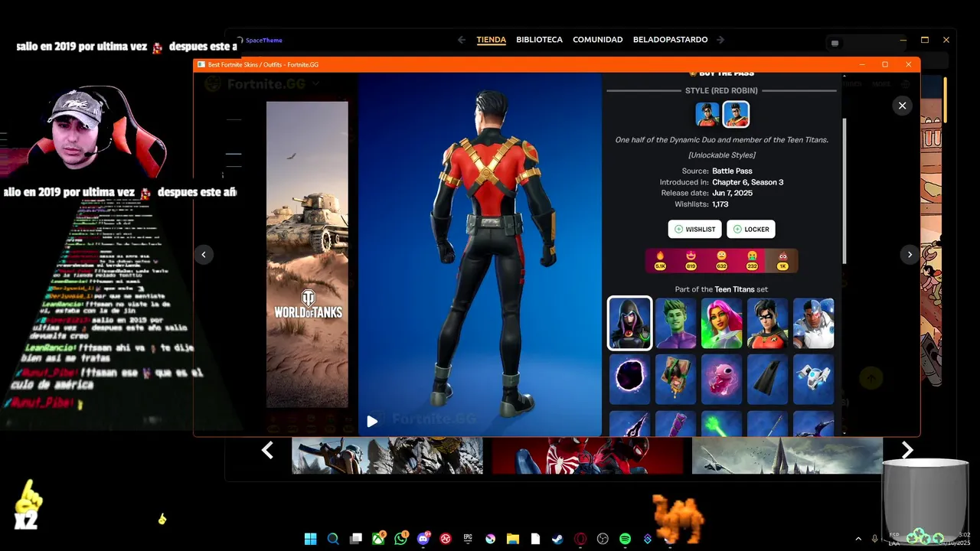Image resolution: width=980 pixels, height=551 pixels.
Task: React with the poop emoji
Action: (782, 260)
